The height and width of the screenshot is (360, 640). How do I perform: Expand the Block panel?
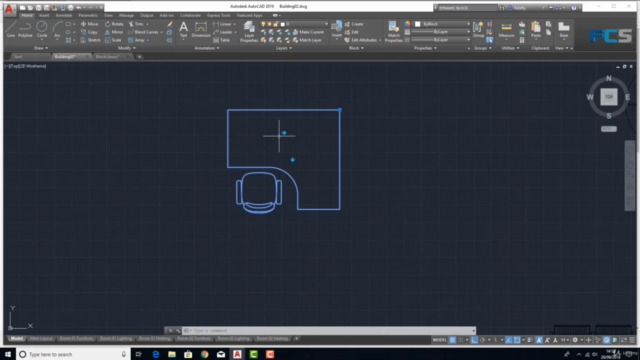[356, 48]
